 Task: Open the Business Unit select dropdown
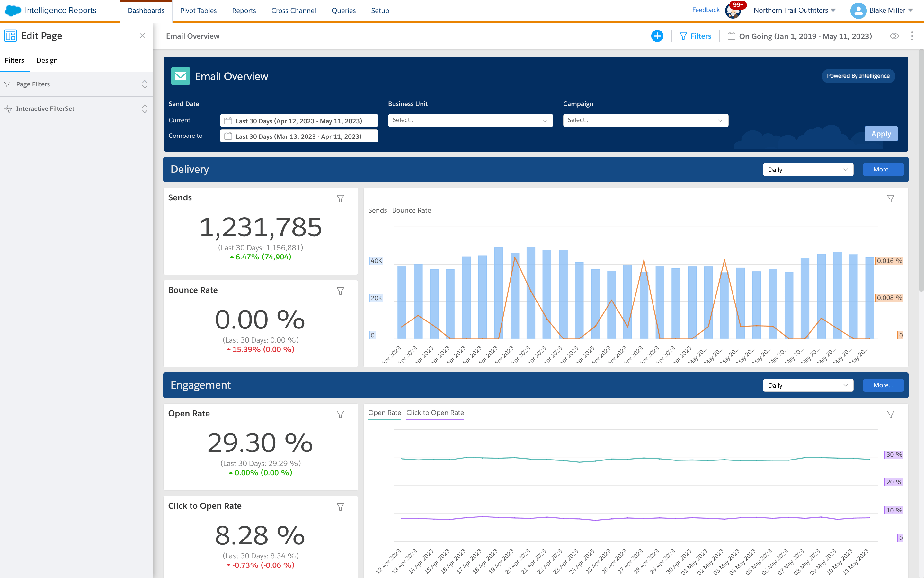coord(470,120)
